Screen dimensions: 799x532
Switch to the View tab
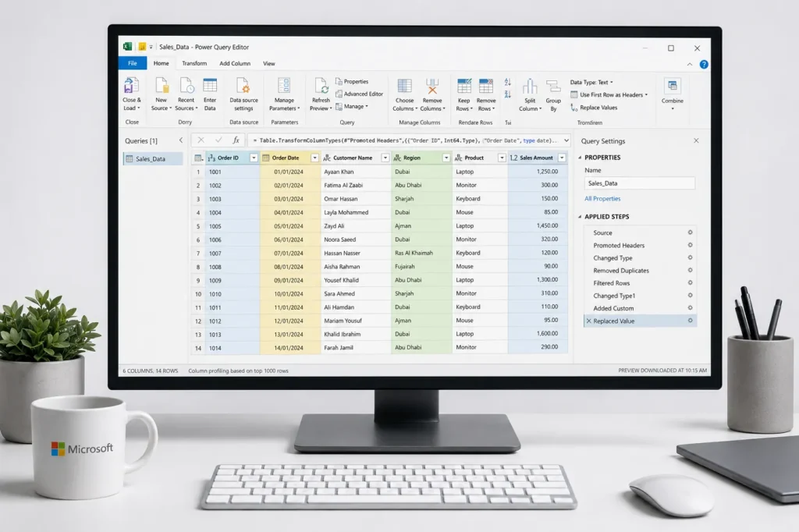269,63
